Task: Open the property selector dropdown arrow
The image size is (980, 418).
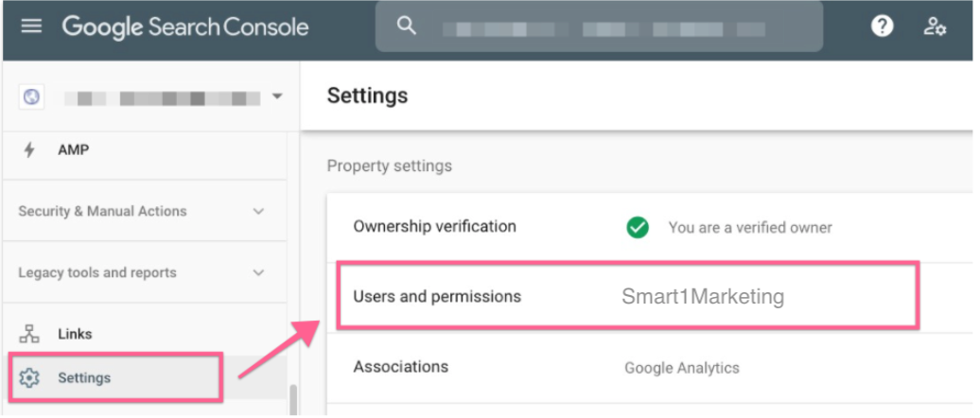Action: pos(276,96)
